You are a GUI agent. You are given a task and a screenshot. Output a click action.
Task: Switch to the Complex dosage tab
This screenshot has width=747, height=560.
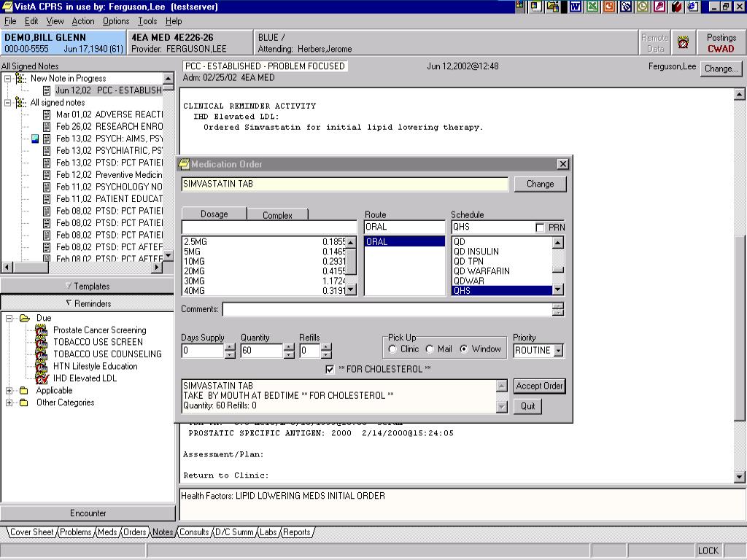pyautogui.click(x=277, y=215)
